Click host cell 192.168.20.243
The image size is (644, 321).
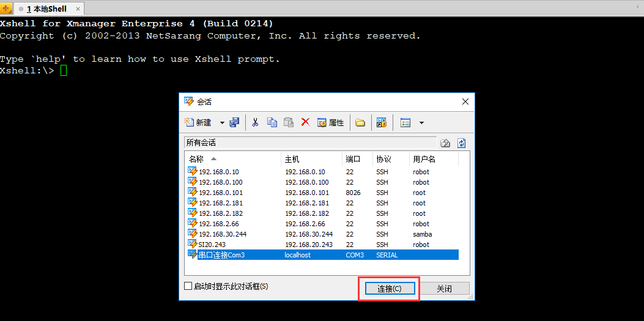(x=309, y=245)
